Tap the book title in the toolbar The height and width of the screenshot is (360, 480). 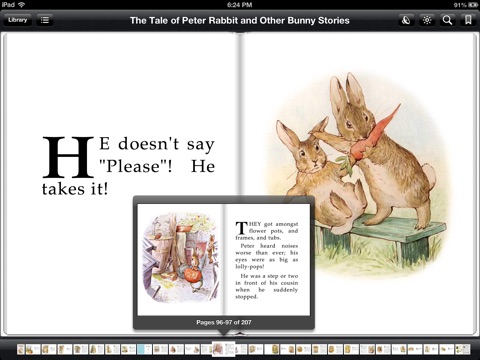click(240, 21)
